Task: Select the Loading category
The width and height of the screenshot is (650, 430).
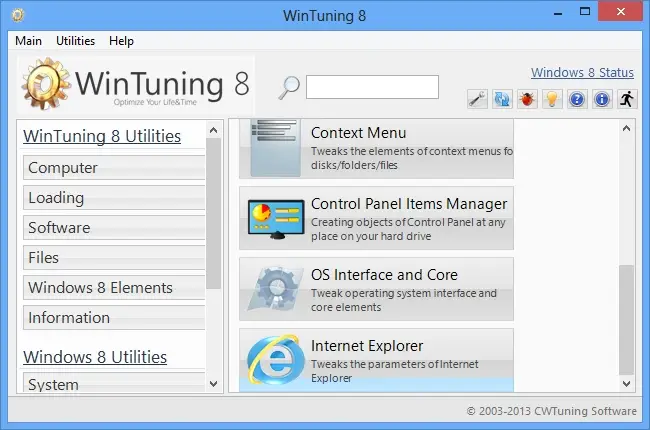Action: 114,198
